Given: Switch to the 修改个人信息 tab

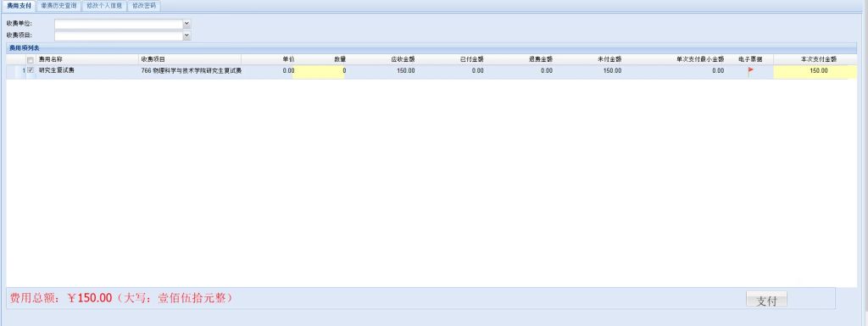Looking at the screenshot, I should click(104, 6).
